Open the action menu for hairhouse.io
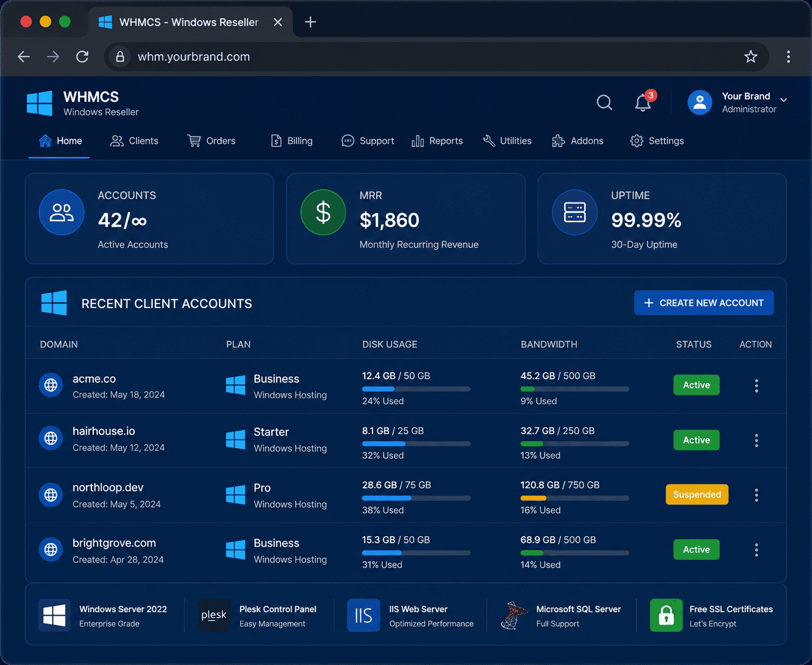Screen dimensions: 812x665 click(756, 440)
